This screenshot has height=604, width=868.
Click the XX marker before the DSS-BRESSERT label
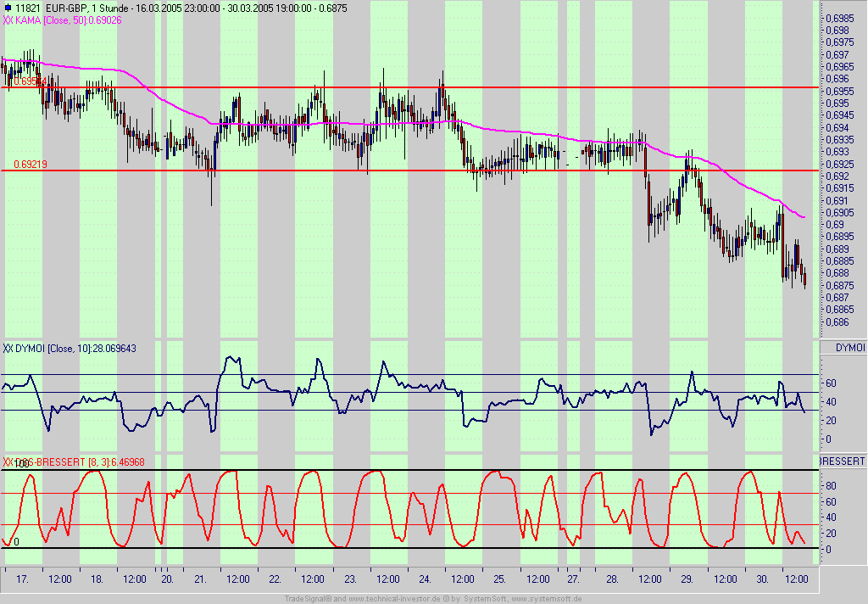(8, 462)
